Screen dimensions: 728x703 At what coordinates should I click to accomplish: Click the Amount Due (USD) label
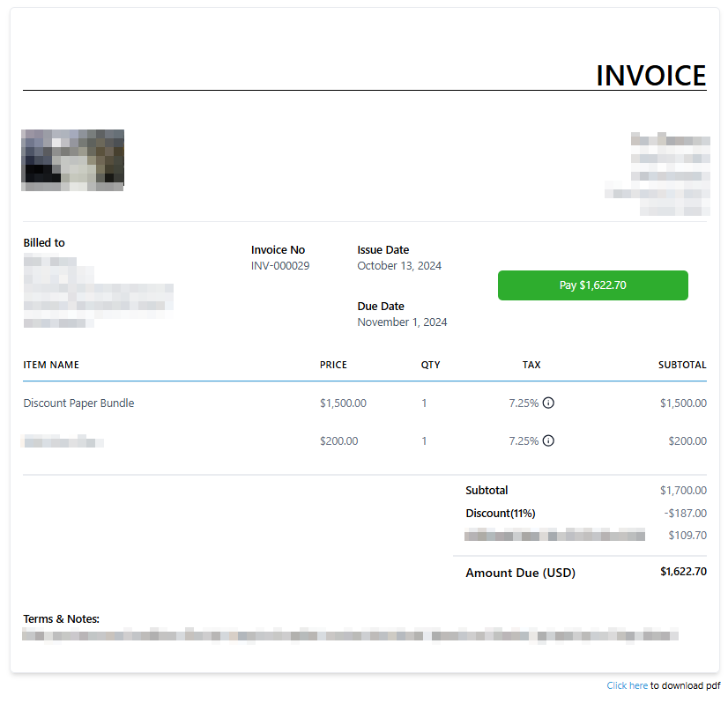(x=520, y=573)
